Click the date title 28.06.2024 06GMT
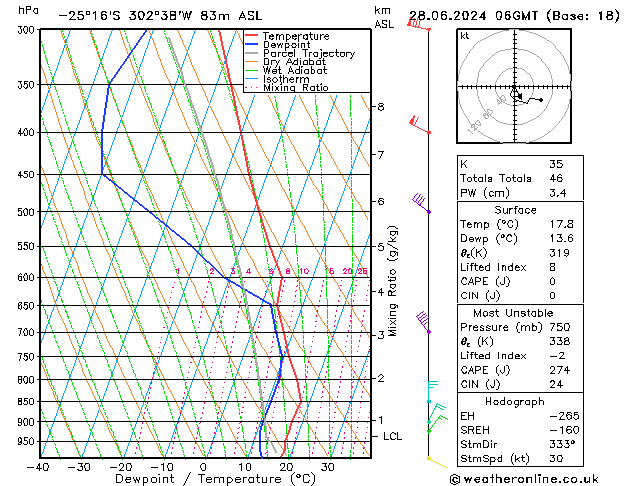 473,16
